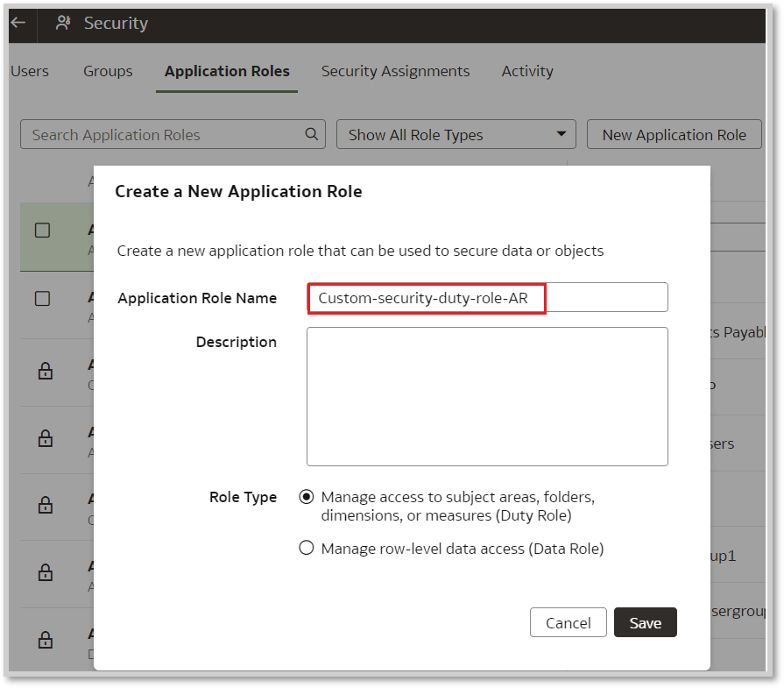Cancel the new application role dialog
784x688 pixels.
(x=568, y=623)
